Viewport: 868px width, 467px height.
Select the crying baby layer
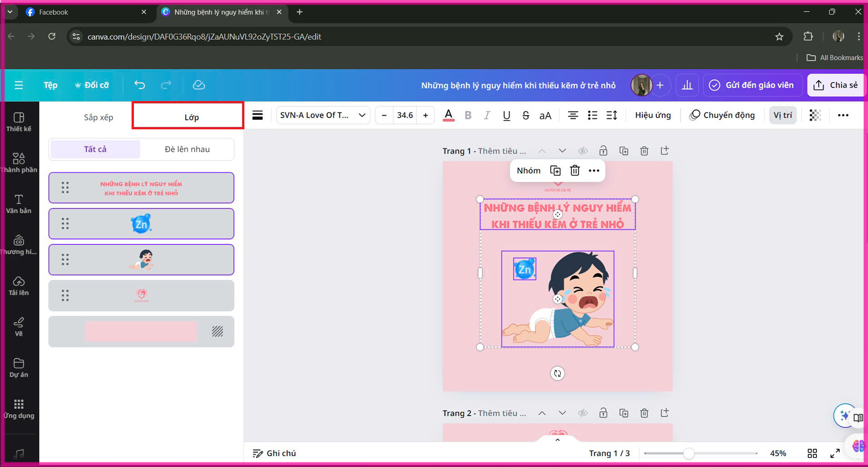[141, 260]
